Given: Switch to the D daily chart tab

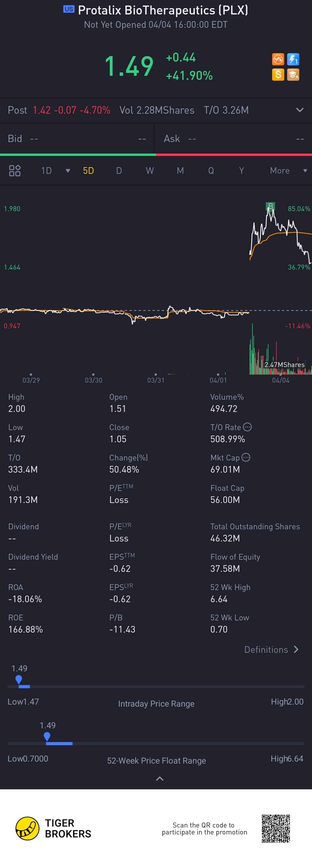Looking at the screenshot, I should 119,170.
